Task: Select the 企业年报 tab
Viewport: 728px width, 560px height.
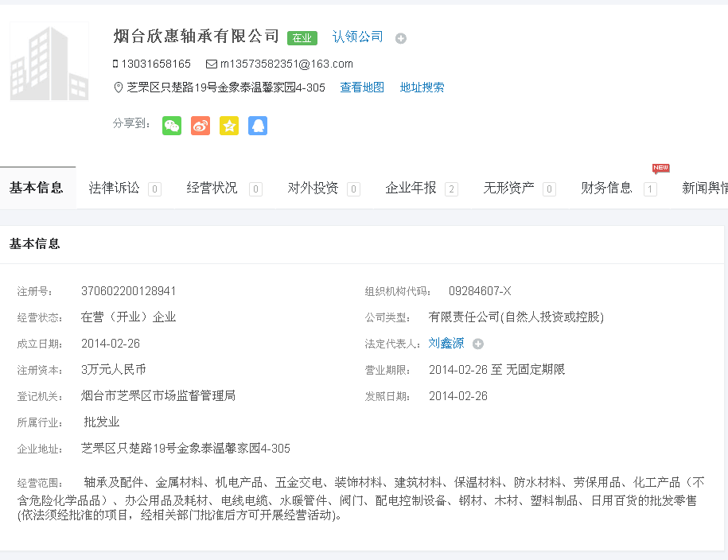Action: coord(411,189)
